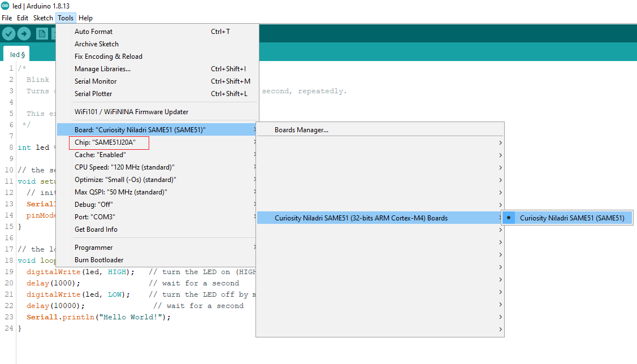The image size is (637, 364).
Task: Expand the Port: COM3 submenu
Action: (157, 217)
